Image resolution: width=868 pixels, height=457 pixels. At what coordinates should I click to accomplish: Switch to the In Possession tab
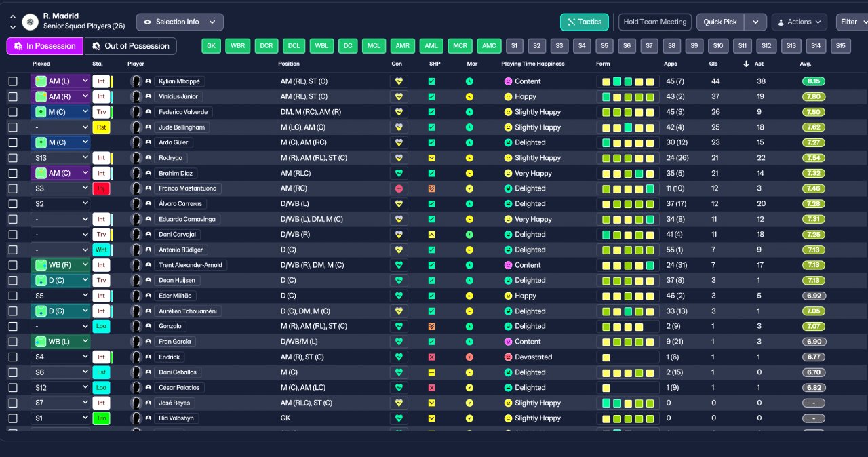tap(45, 46)
